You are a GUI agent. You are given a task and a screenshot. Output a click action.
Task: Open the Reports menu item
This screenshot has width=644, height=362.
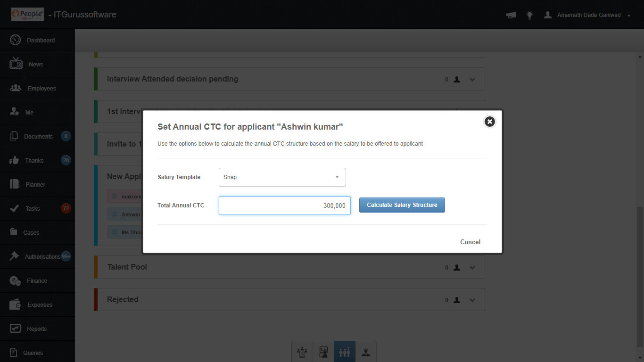36,329
